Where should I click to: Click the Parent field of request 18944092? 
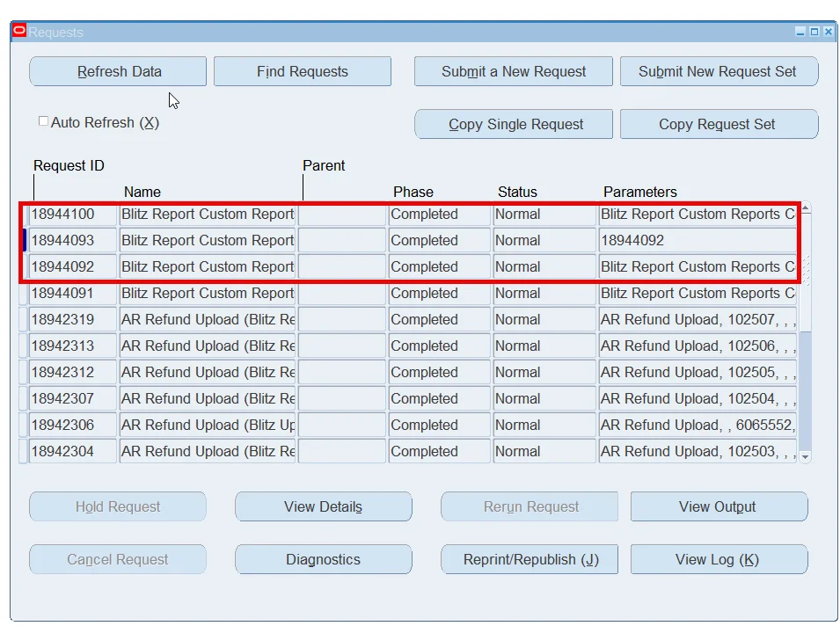point(342,266)
